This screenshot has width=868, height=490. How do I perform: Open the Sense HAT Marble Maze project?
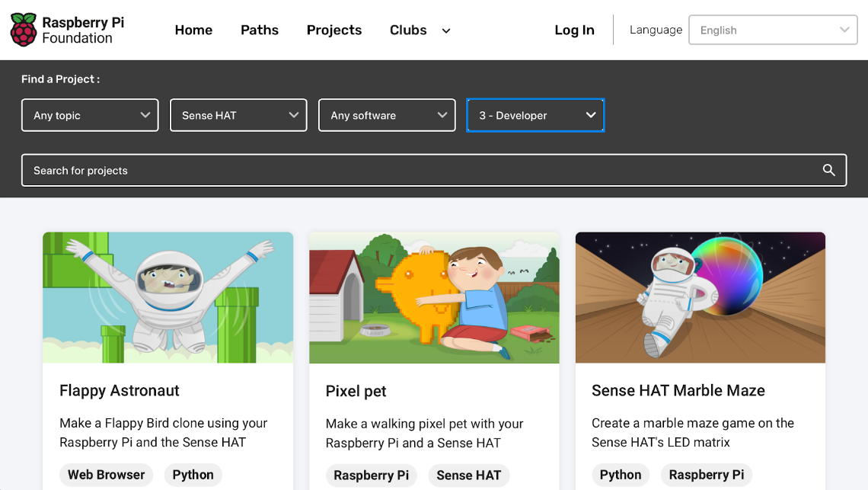coord(678,390)
